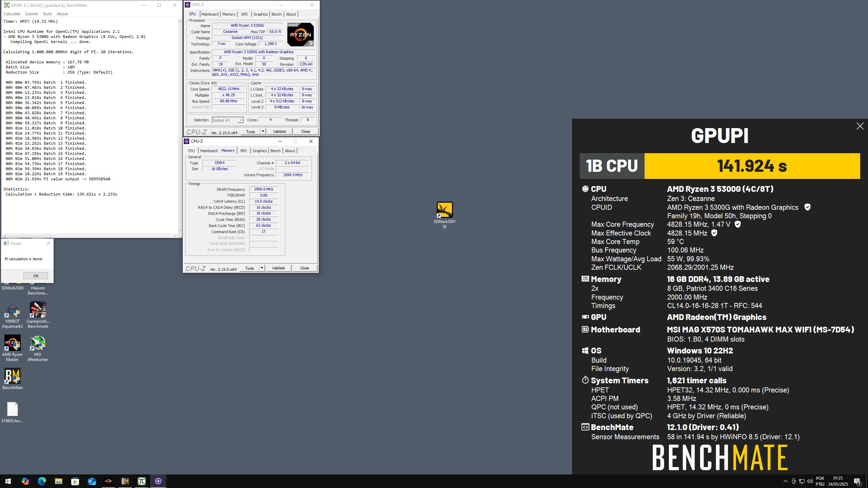Open the taskbar clock and date
Viewport: 868px width, 488px height.
838,481
